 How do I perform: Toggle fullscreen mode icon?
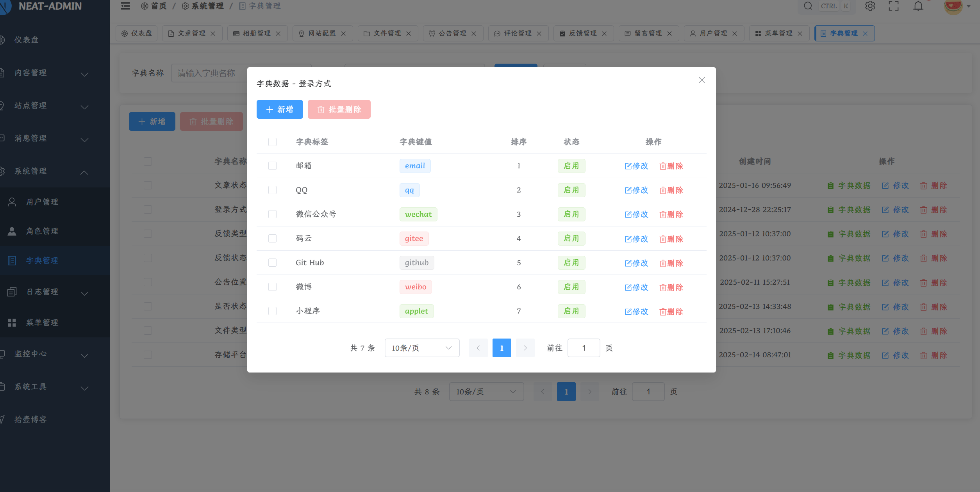894,6
